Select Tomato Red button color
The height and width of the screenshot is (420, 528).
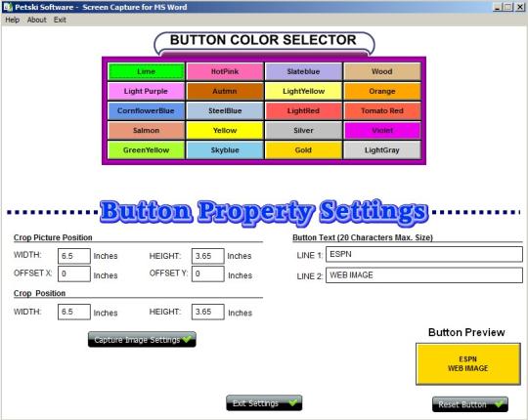(x=382, y=111)
